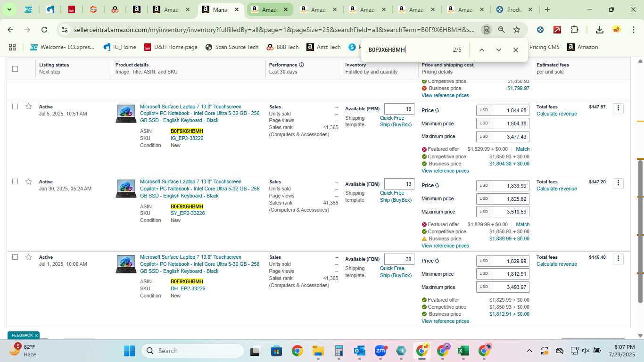This screenshot has width=644, height=362.
Task: Click the Feedback button
Action: 24,335
